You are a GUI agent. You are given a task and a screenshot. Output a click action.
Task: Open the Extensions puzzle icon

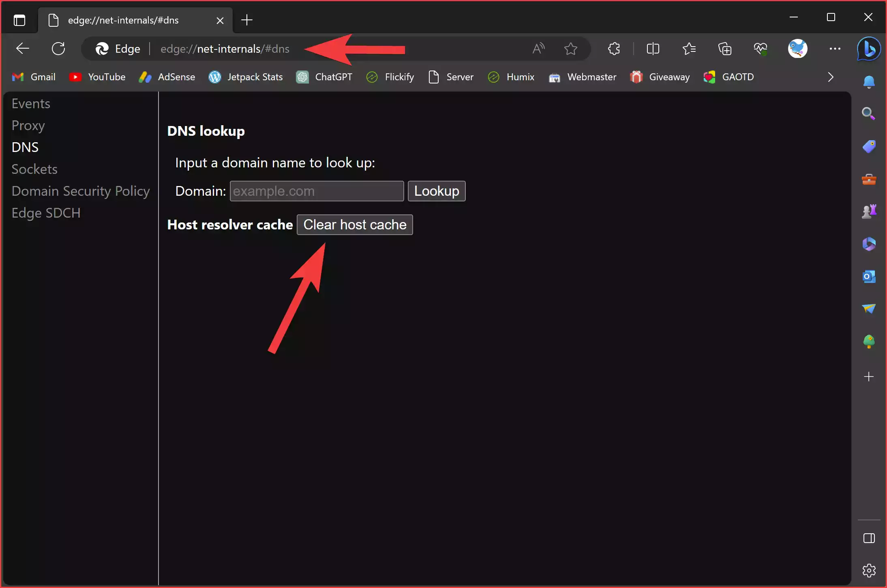point(614,49)
